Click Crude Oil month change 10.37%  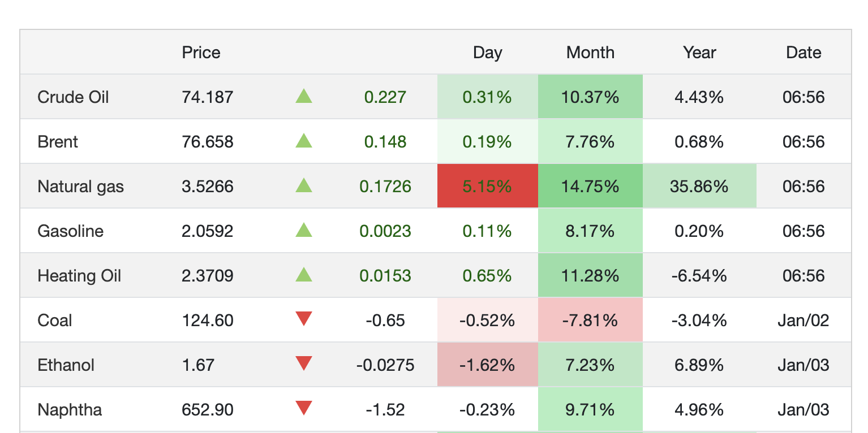(590, 97)
